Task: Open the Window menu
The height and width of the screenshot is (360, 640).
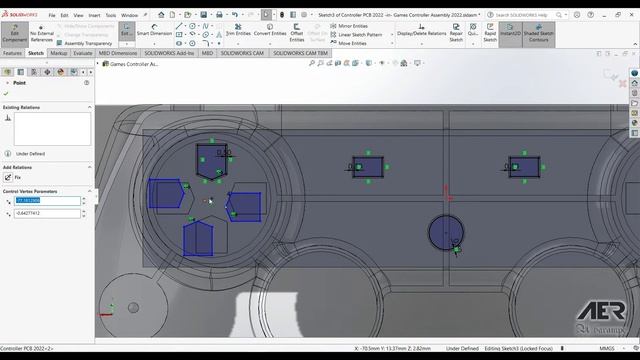Action: [129, 15]
